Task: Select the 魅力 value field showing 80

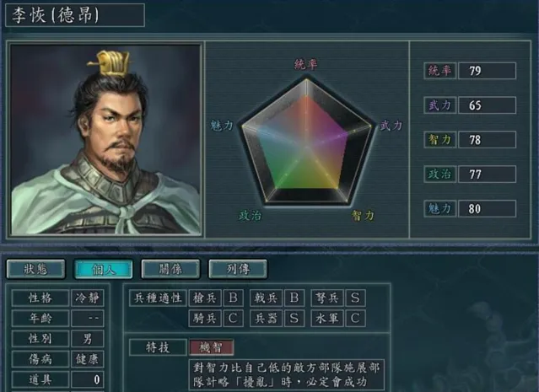Action: tap(487, 208)
